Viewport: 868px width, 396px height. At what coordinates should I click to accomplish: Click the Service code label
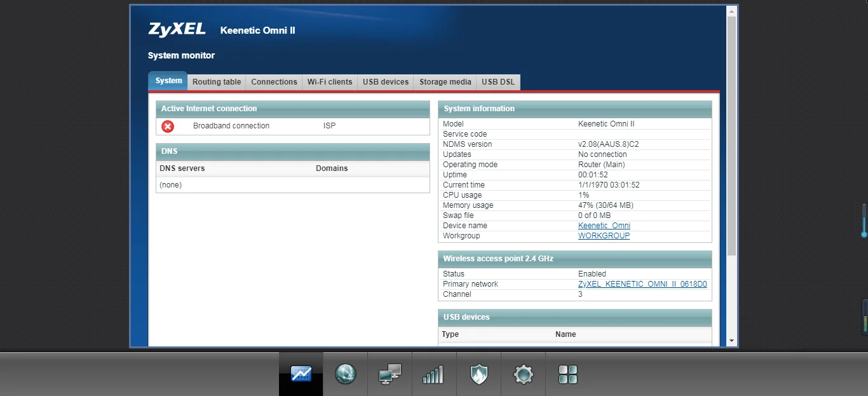click(465, 134)
